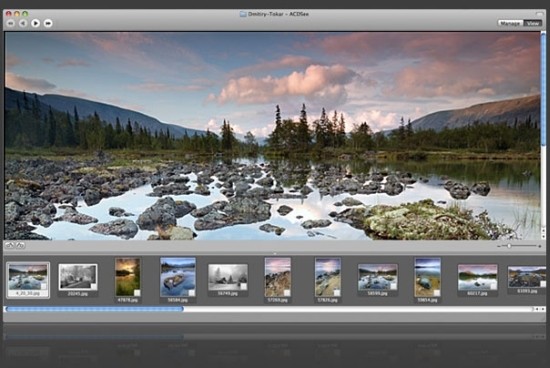Select the pink-sky 60217.jpg thumbnail
This screenshot has height=368, width=550.
477,277
